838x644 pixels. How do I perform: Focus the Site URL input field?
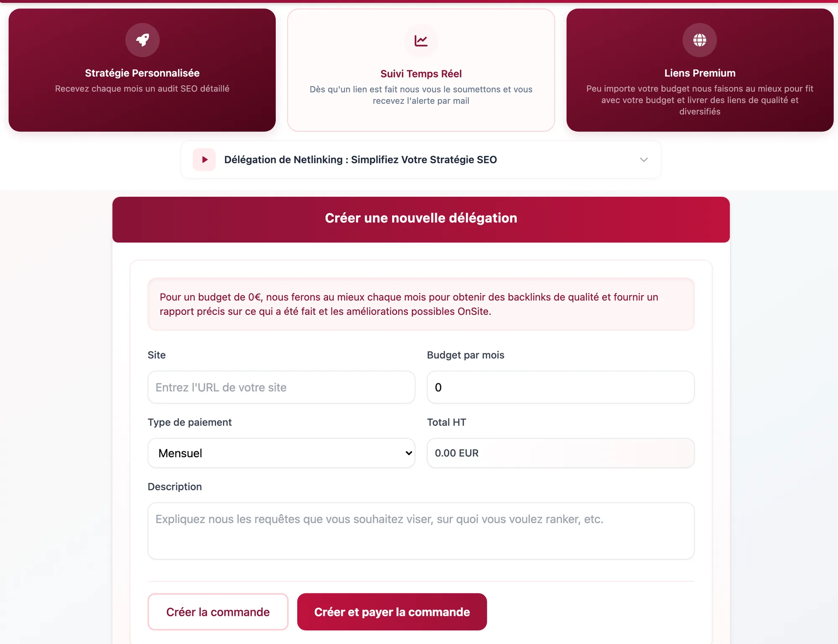click(x=281, y=387)
